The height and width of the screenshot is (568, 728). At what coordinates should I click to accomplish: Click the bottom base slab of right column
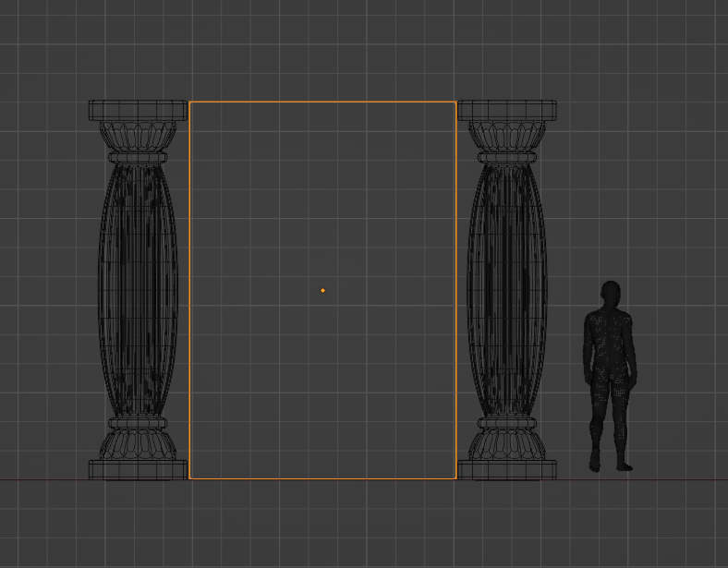coord(507,470)
